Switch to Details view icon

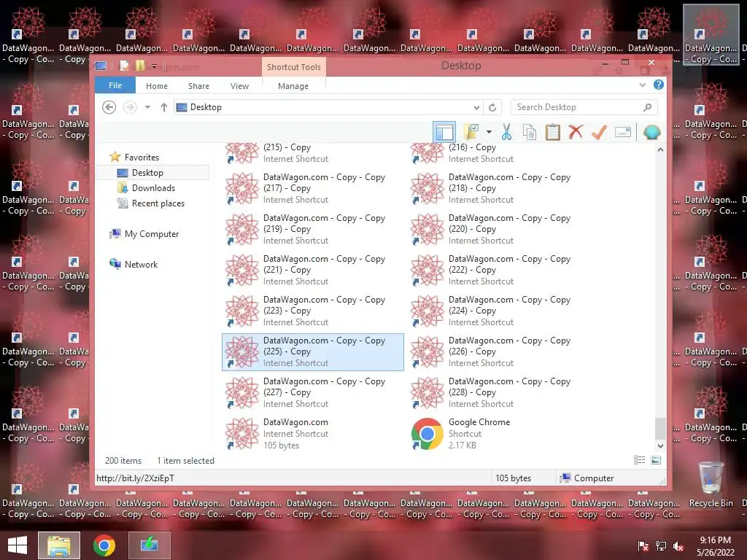pyautogui.click(x=639, y=460)
